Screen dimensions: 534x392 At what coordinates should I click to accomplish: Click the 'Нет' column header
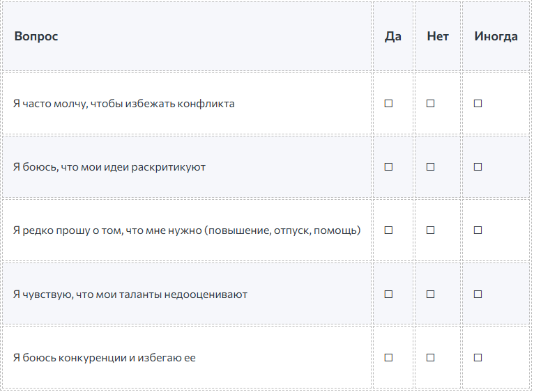(x=438, y=36)
